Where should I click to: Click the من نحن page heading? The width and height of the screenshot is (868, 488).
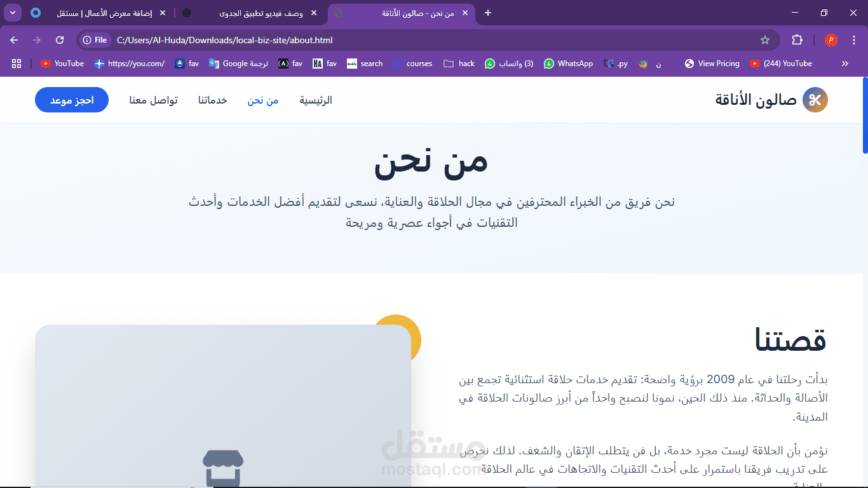click(431, 161)
